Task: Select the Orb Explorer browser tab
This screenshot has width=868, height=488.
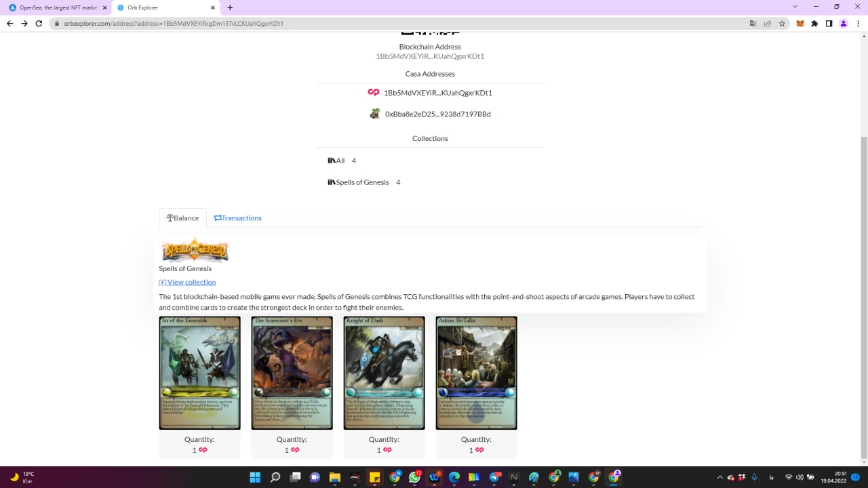Action: (x=165, y=7)
